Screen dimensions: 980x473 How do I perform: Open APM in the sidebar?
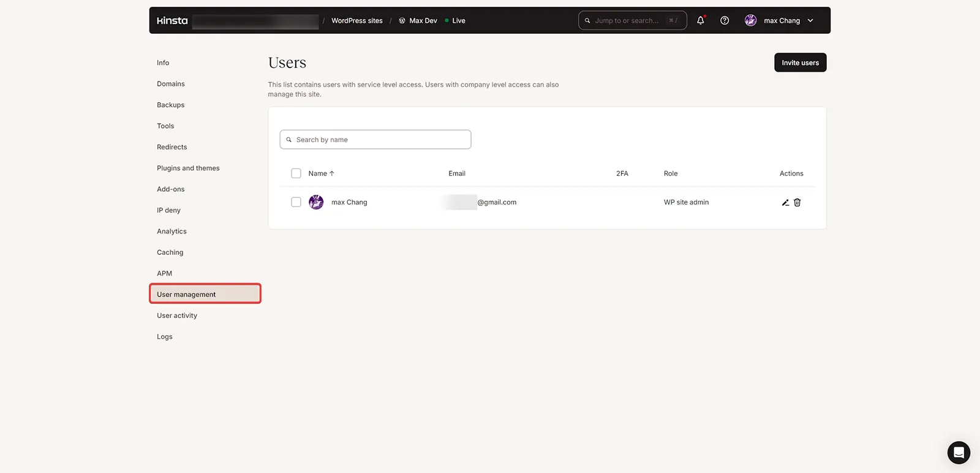[x=164, y=273]
